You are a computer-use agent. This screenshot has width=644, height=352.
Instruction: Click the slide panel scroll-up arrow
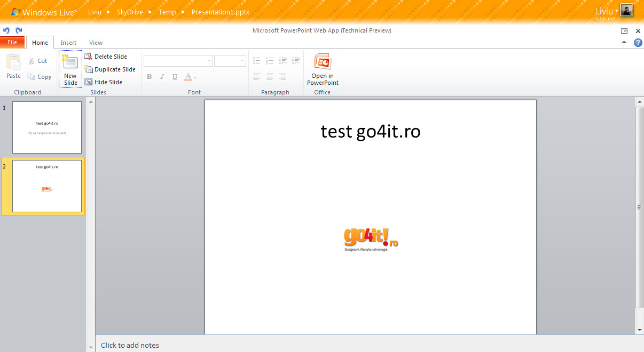point(90,101)
